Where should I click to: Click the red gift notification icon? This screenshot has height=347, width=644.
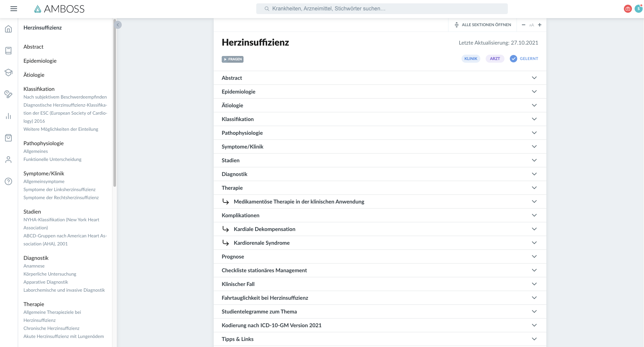[628, 9]
